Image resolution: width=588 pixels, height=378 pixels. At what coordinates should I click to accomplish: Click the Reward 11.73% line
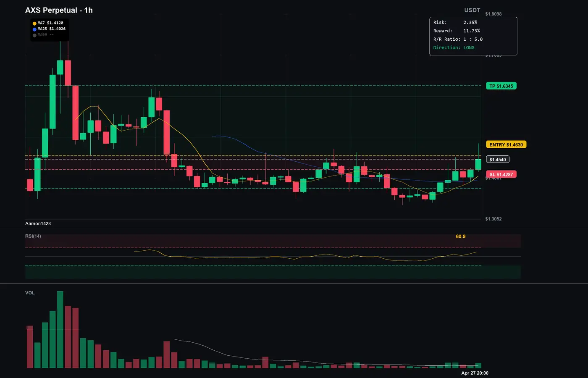pos(457,31)
